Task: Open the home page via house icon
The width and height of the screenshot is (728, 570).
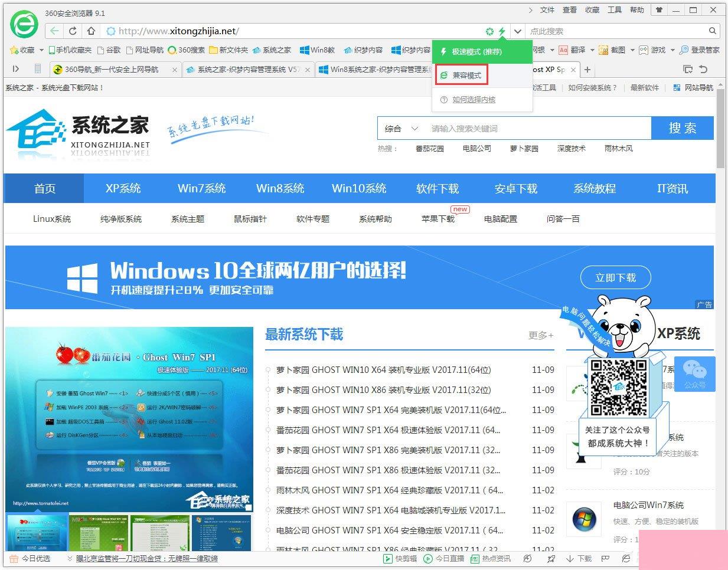Action: tap(91, 31)
